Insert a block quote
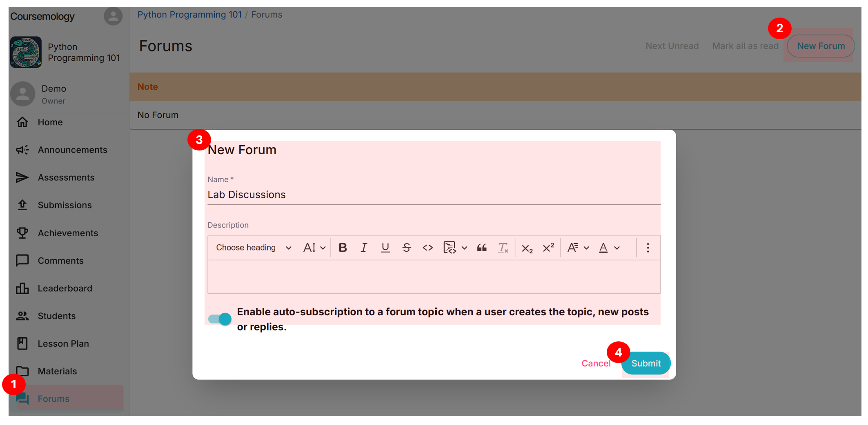The height and width of the screenshot is (425, 868). (x=482, y=248)
